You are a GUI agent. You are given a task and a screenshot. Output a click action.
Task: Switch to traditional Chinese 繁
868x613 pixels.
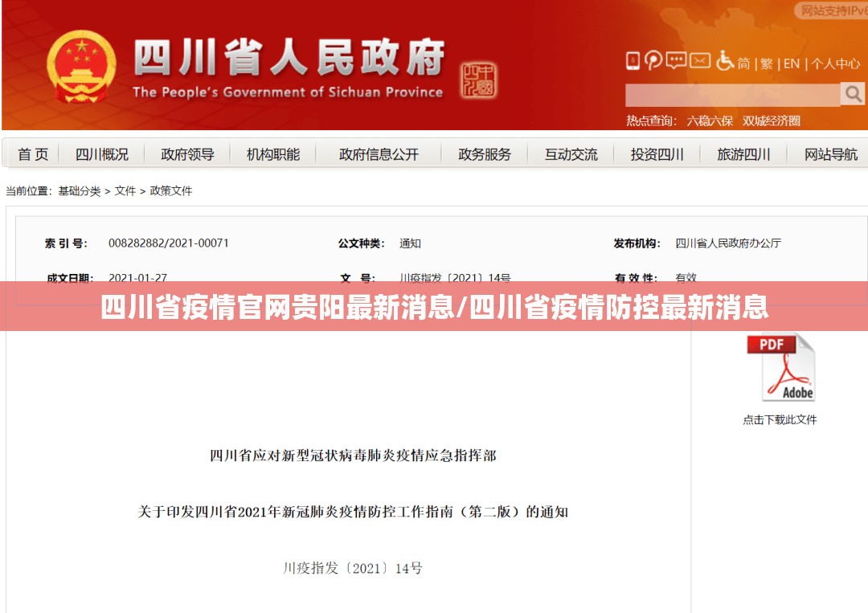click(767, 63)
